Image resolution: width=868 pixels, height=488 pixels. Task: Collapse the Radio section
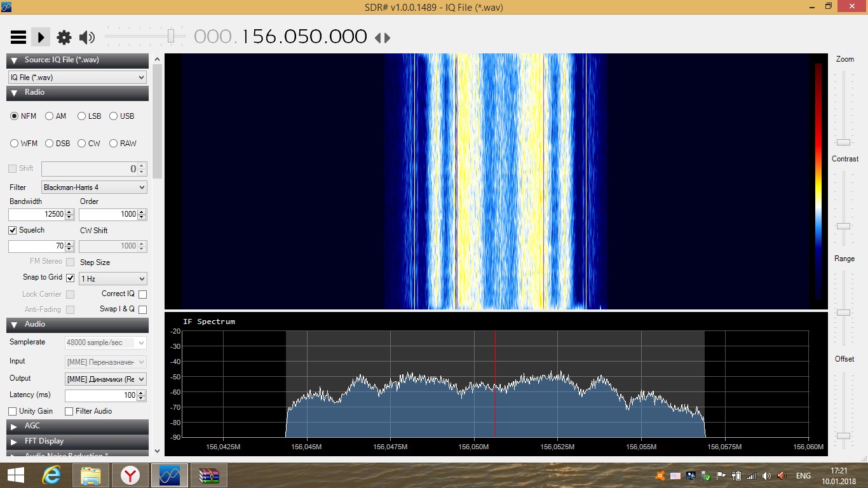tap(78, 93)
